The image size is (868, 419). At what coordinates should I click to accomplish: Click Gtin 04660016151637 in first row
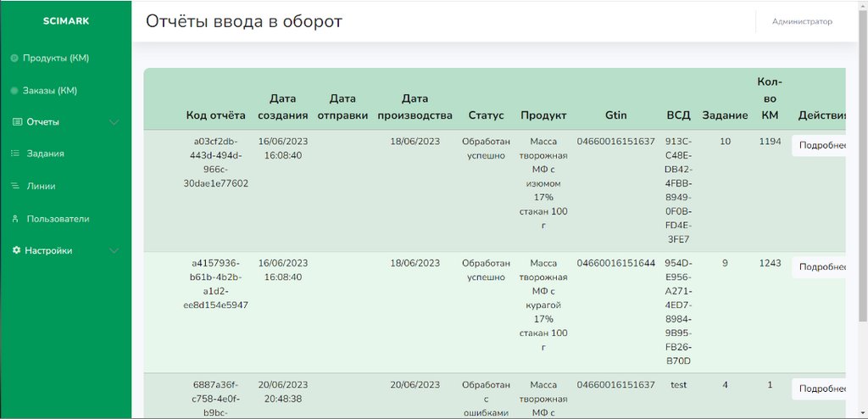point(615,142)
